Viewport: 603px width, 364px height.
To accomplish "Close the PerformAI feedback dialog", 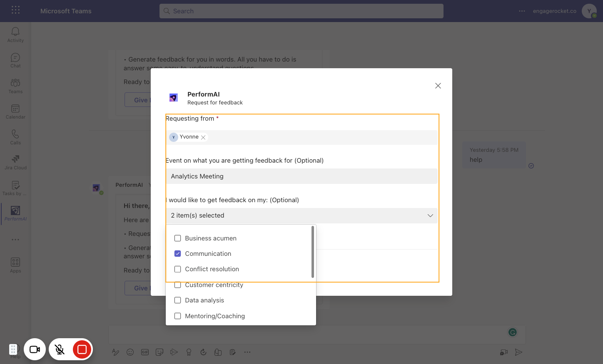I will 438,86.
